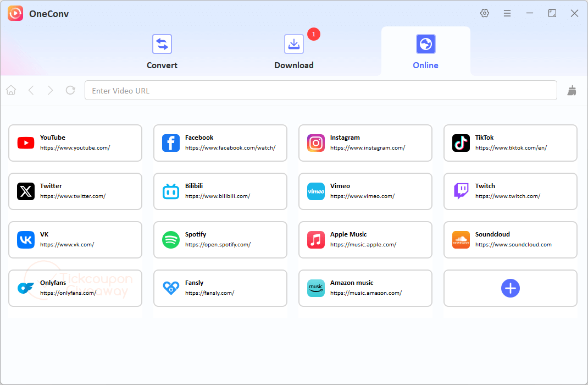
Task: Open the hamburger menu in title bar
Action: (507, 13)
